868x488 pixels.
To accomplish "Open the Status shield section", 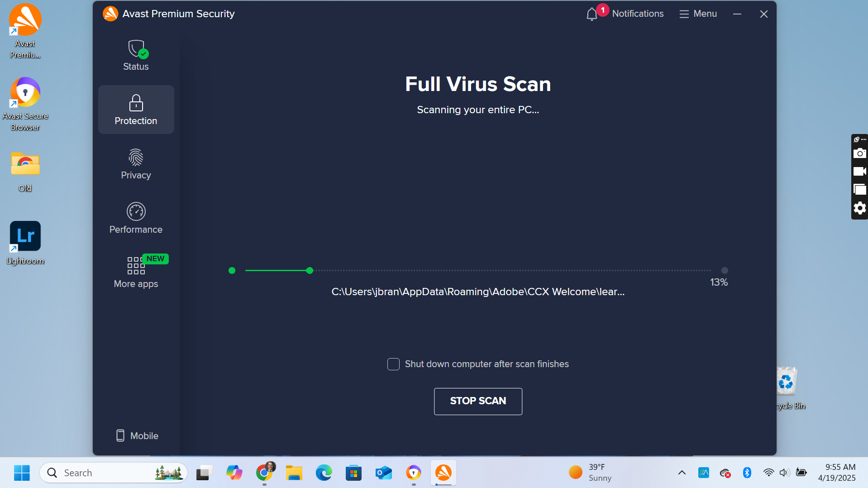I will pyautogui.click(x=136, y=55).
